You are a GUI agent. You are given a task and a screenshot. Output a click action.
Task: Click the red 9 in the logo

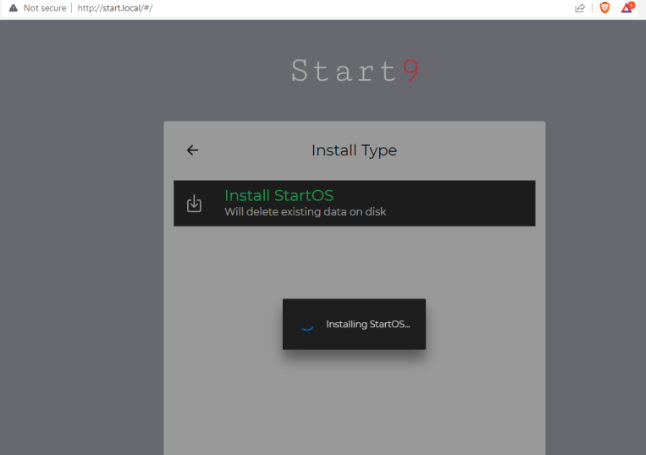411,72
